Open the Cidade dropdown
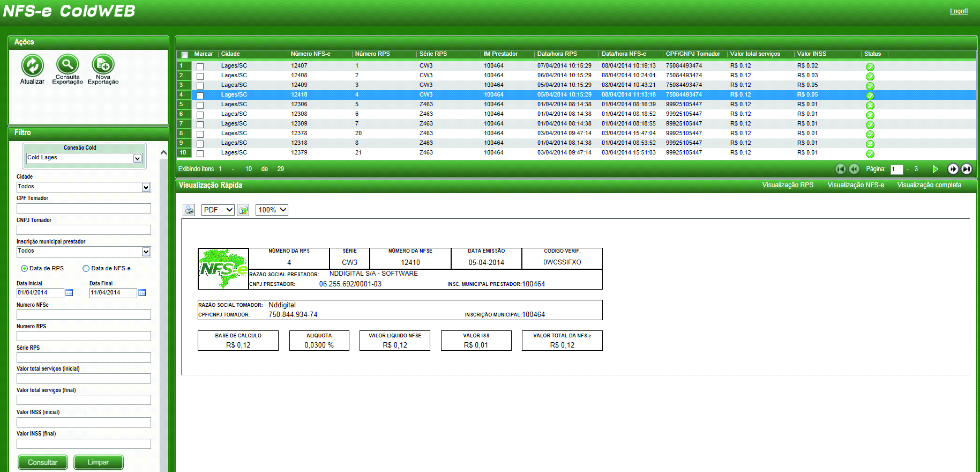980x472 pixels. pyautogui.click(x=146, y=187)
